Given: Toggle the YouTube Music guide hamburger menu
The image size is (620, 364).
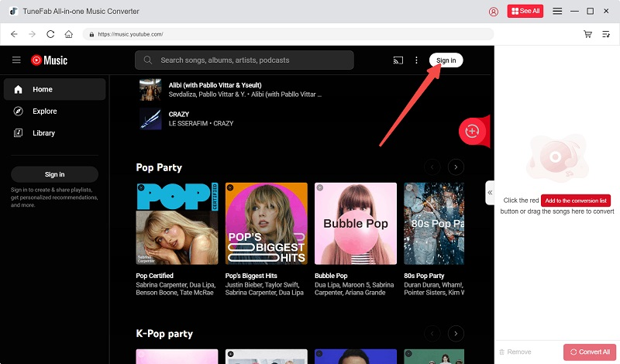Looking at the screenshot, I should 16,60.
